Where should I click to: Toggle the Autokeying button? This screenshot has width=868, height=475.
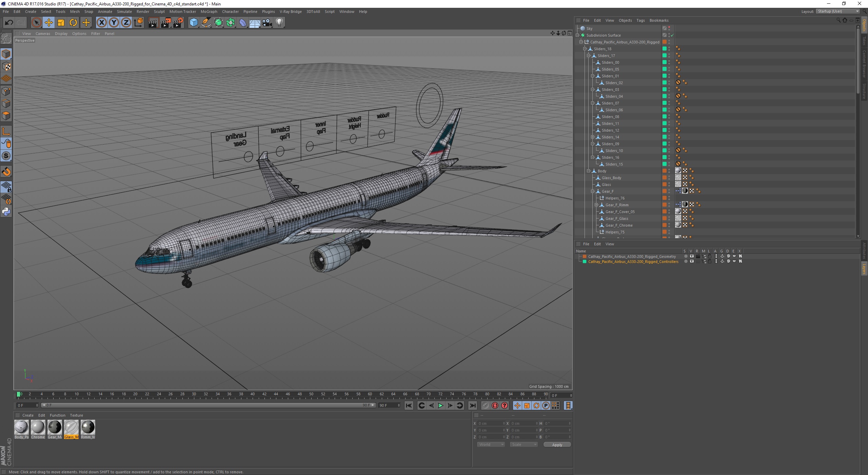(495, 405)
